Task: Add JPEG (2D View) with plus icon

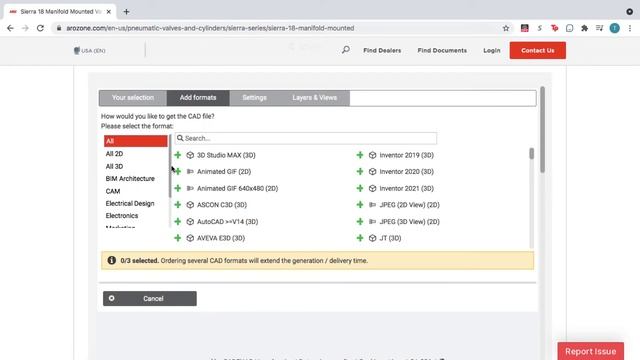Action: [360, 204]
